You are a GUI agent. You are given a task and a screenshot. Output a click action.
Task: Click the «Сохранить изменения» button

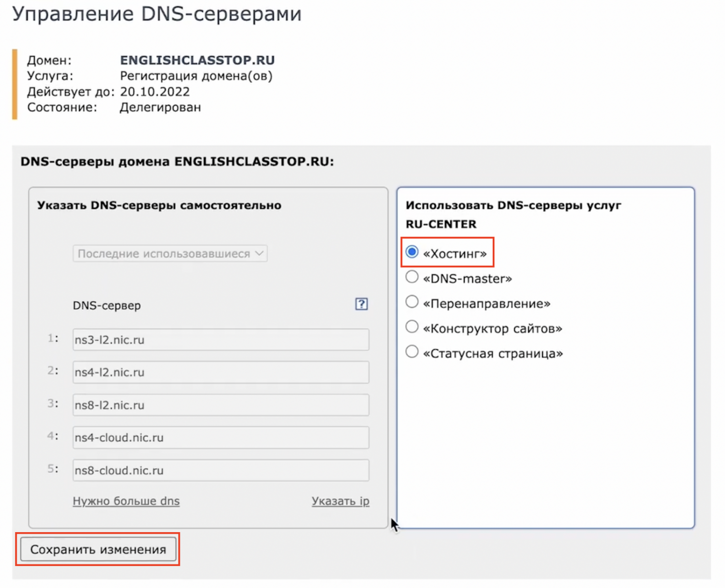click(x=98, y=550)
